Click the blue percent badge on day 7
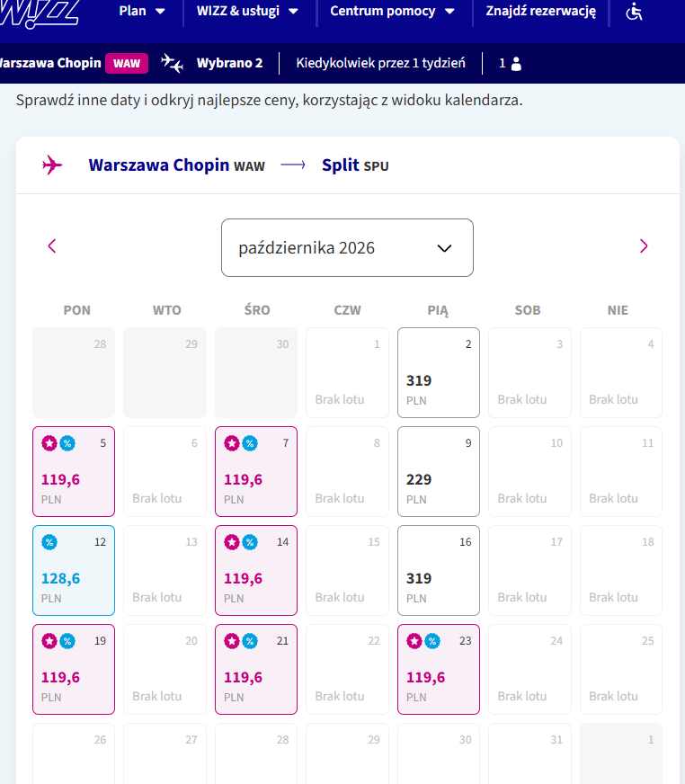Screen dimensions: 685x784 click(250, 443)
